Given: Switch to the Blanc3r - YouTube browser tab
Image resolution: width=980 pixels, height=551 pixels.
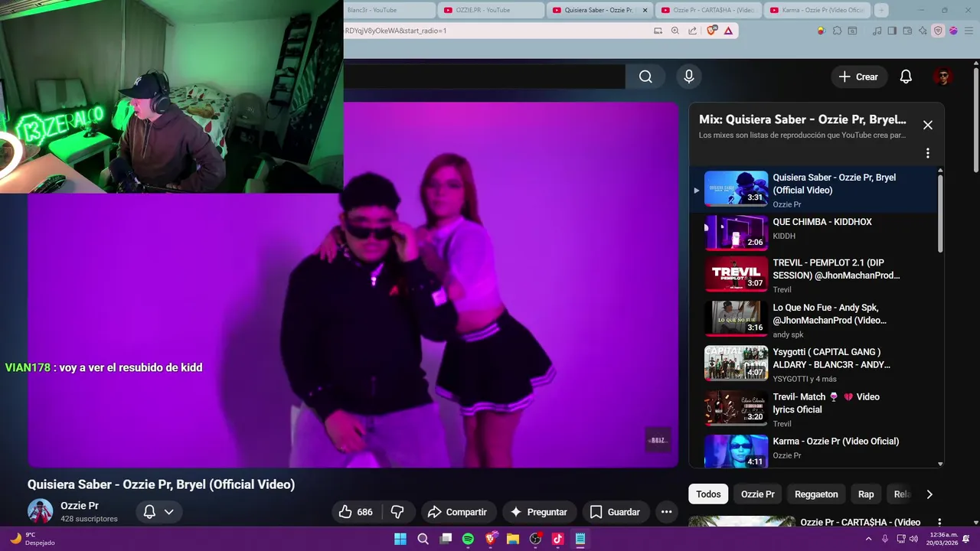Looking at the screenshot, I should (x=389, y=10).
